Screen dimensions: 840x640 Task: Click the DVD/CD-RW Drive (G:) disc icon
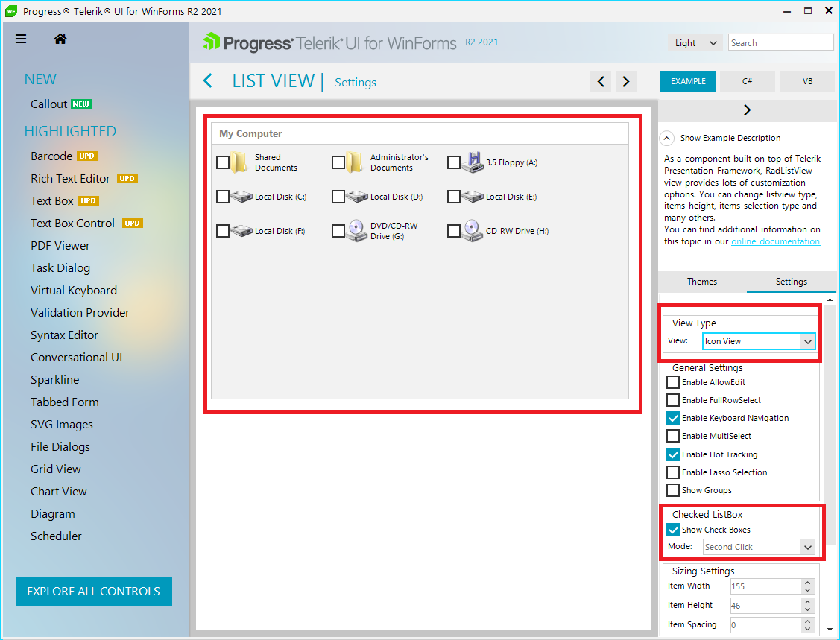point(357,231)
